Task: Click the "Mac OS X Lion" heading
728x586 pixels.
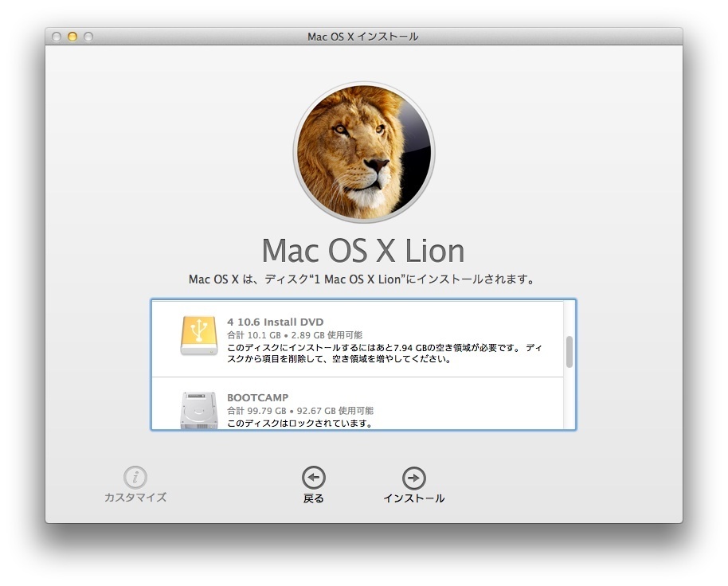Action: [x=363, y=251]
